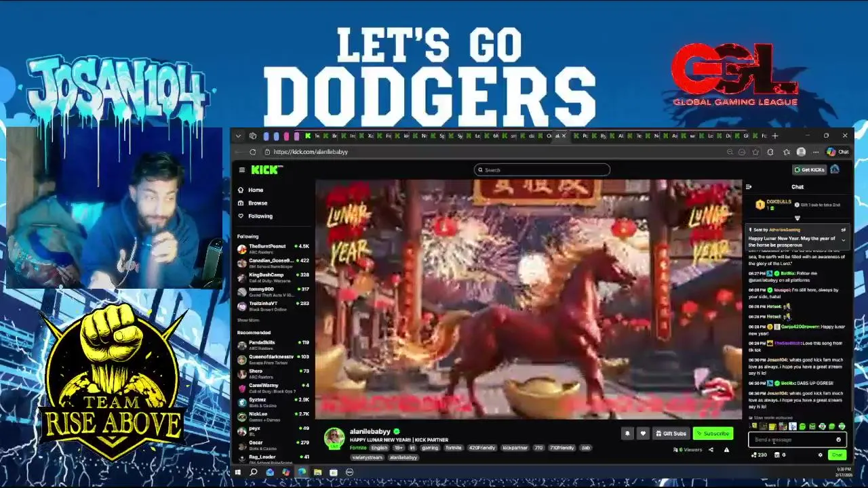Turn on stream notifications bell
Viewport: 868px width, 488px height.
coord(627,433)
